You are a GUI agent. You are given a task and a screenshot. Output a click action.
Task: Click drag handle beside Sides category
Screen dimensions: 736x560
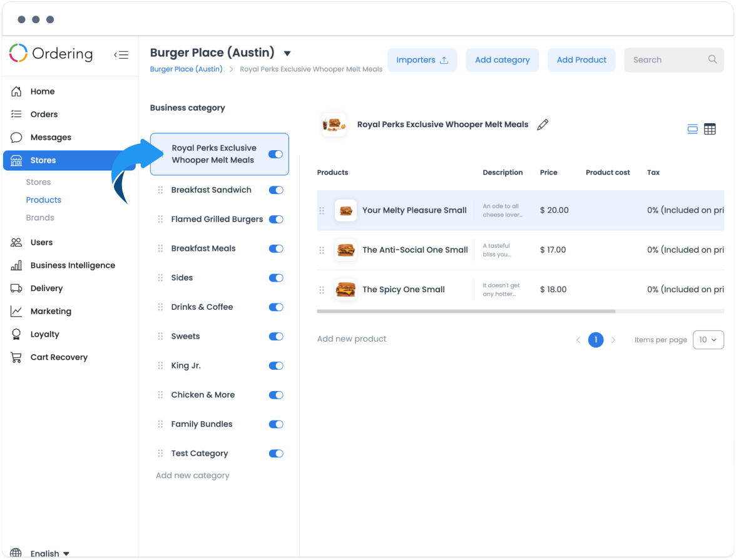pos(160,278)
